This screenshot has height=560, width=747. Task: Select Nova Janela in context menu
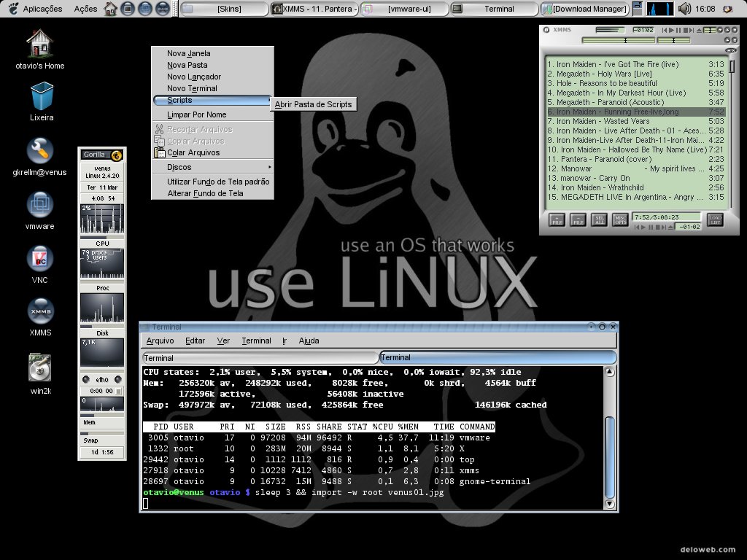coord(212,53)
